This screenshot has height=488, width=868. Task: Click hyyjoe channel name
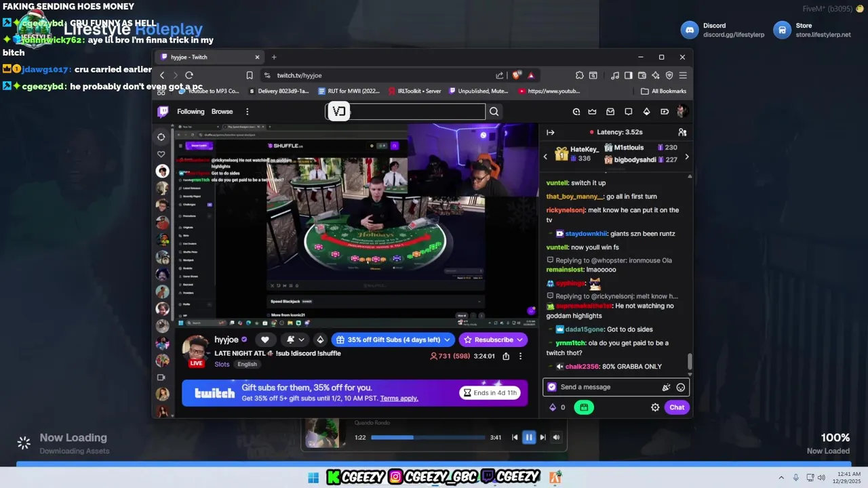point(226,340)
